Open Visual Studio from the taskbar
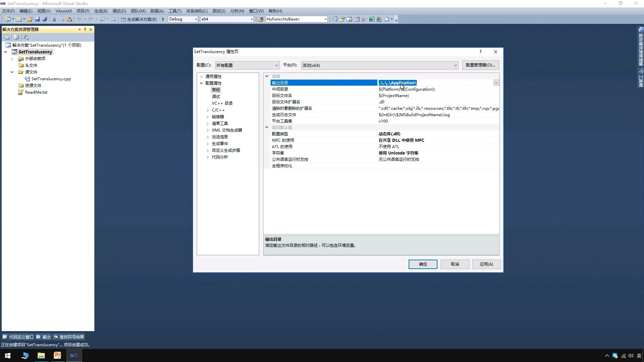This screenshot has width=644, height=362. click(74, 355)
